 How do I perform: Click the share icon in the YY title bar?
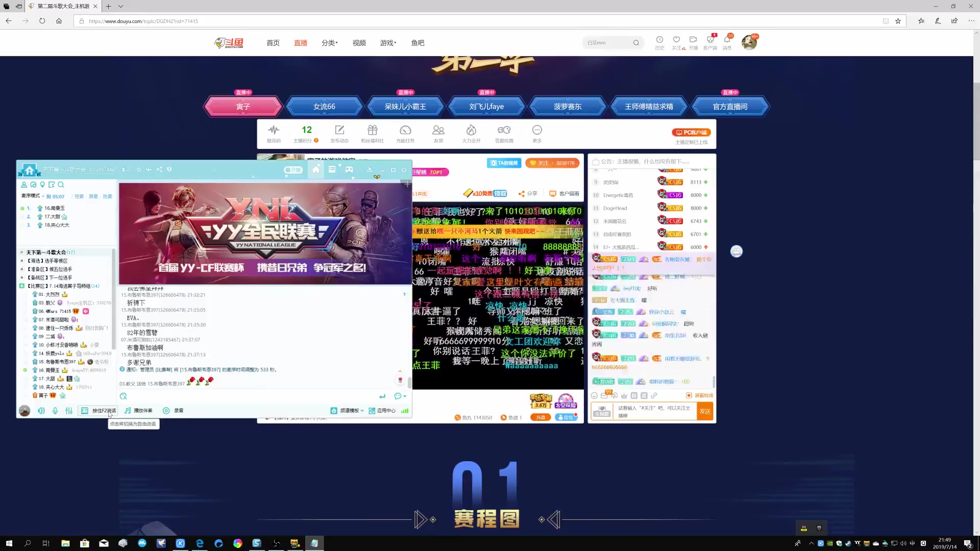pyautogui.click(x=159, y=169)
